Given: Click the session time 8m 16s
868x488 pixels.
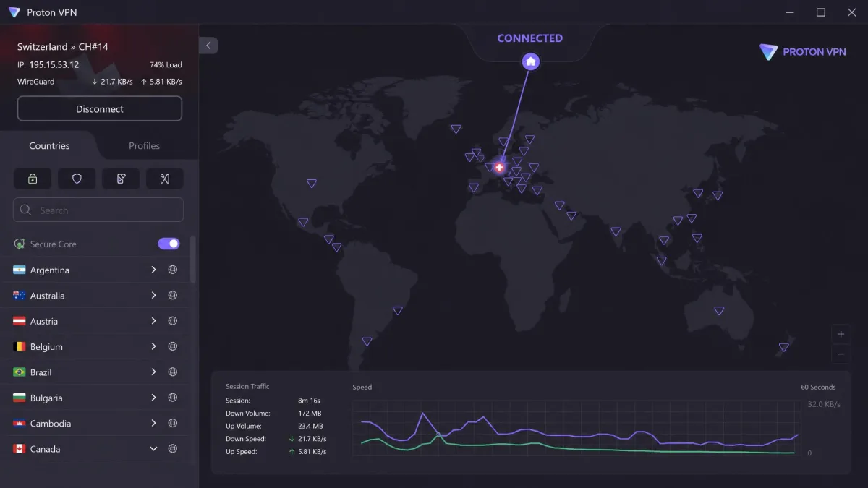Looking at the screenshot, I should pos(309,401).
